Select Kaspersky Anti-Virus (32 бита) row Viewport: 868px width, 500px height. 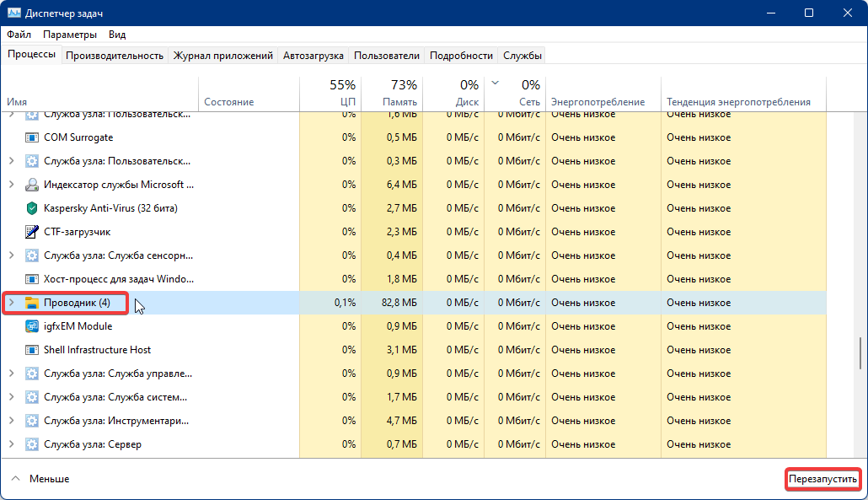[x=110, y=208]
